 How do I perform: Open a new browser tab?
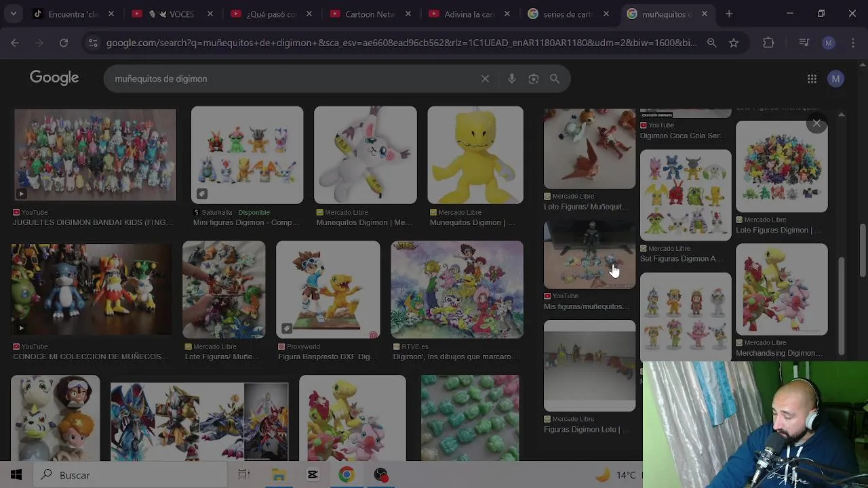(729, 14)
